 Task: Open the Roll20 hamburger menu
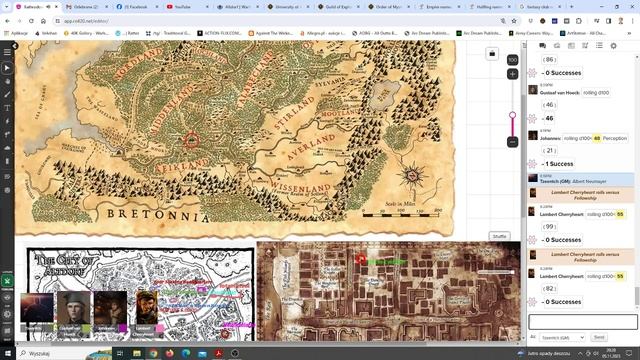click(7, 52)
